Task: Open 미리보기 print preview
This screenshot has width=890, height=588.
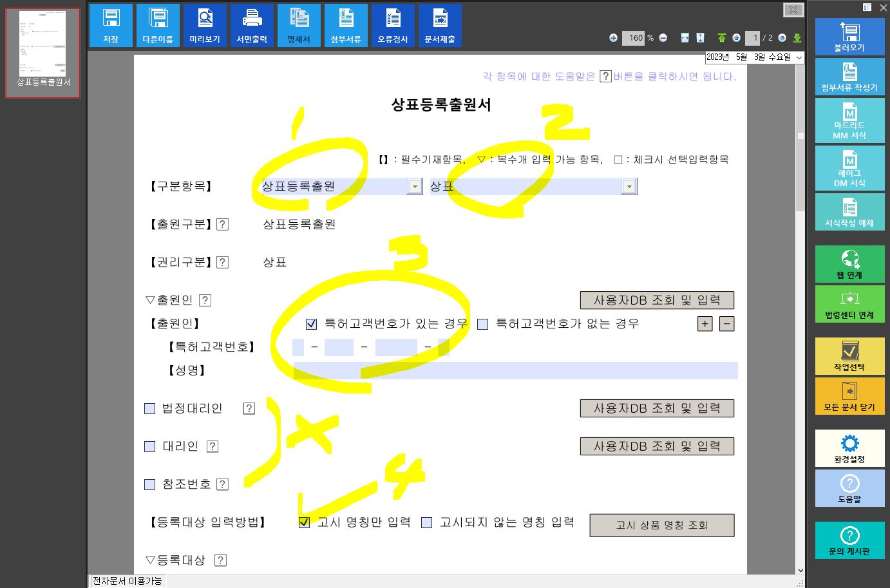Action: [x=205, y=25]
